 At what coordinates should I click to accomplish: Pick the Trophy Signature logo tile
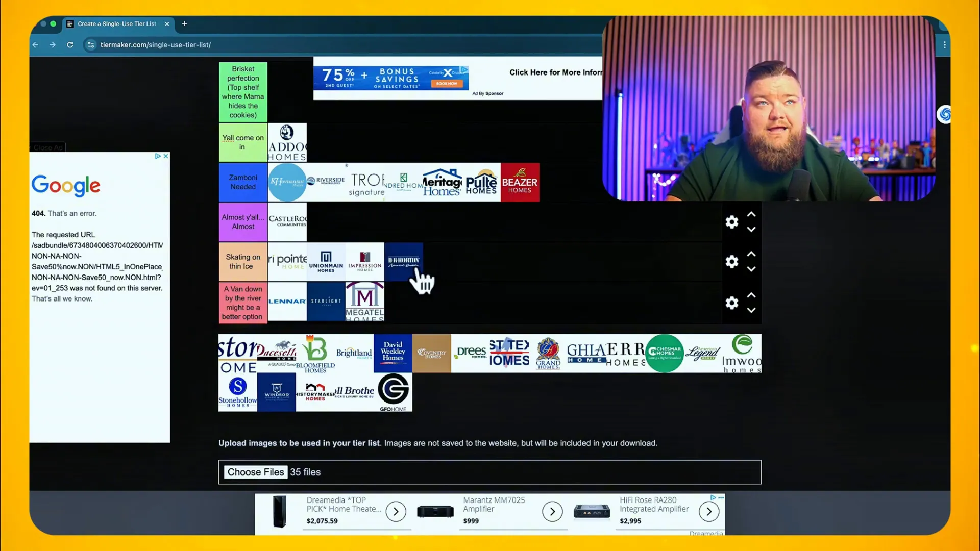[x=365, y=182]
